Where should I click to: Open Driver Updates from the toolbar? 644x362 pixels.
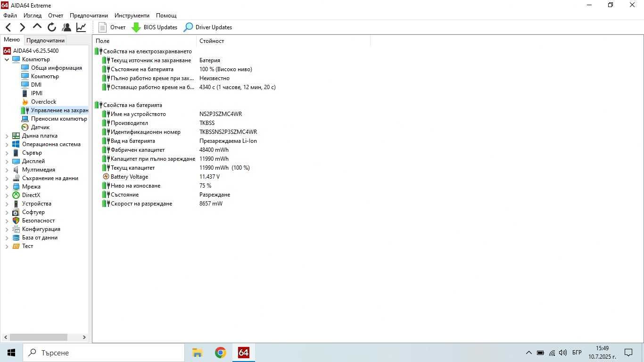pos(208,27)
